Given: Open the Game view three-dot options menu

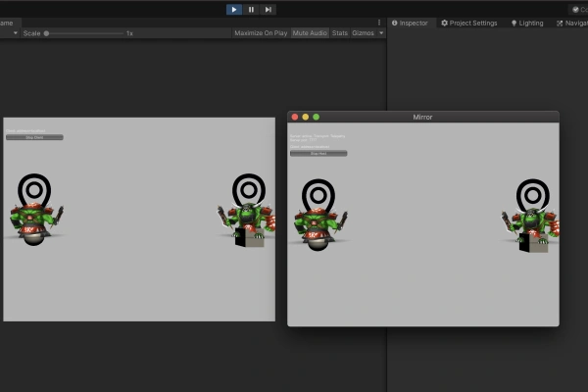Looking at the screenshot, I should pyautogui.click(x=379, y=23).
